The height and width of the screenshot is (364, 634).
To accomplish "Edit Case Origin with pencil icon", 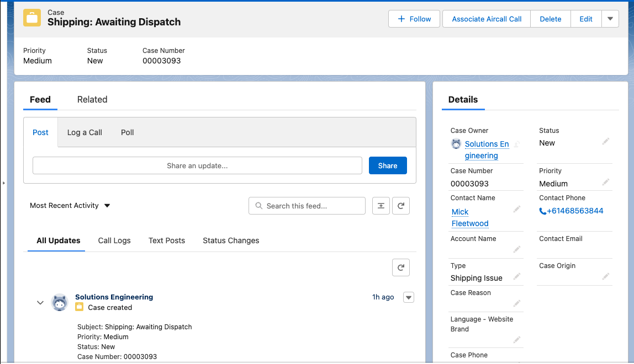I will 606,276.
